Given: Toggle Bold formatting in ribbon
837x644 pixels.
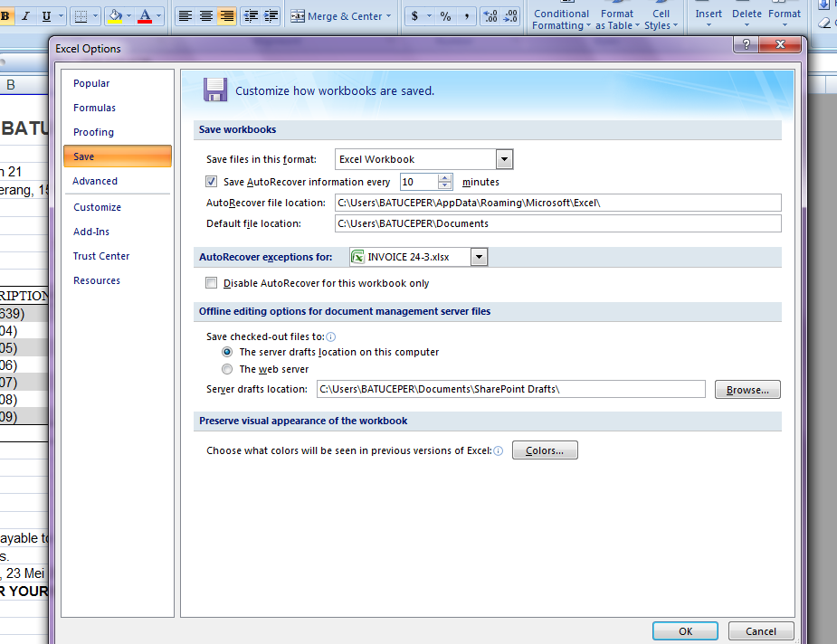Looking at the screenshot, I should [x=5, y=16].
